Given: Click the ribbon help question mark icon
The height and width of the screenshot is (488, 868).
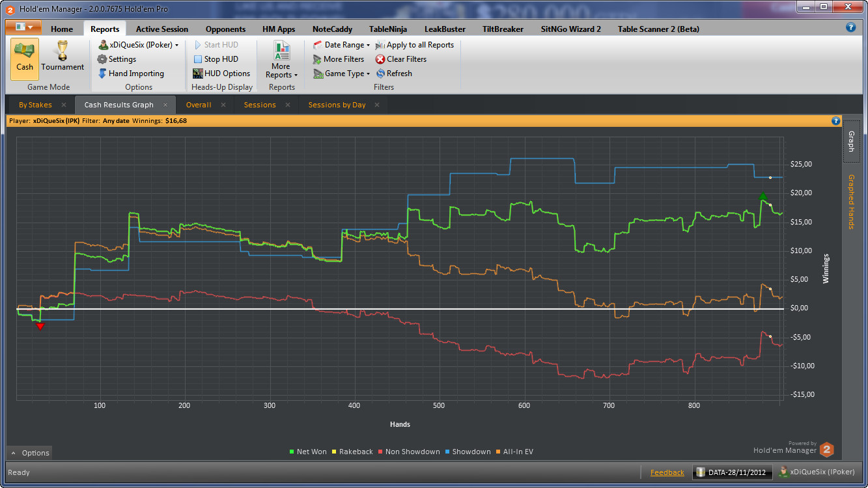Looking at the screenshot, I should click(850, 27).
